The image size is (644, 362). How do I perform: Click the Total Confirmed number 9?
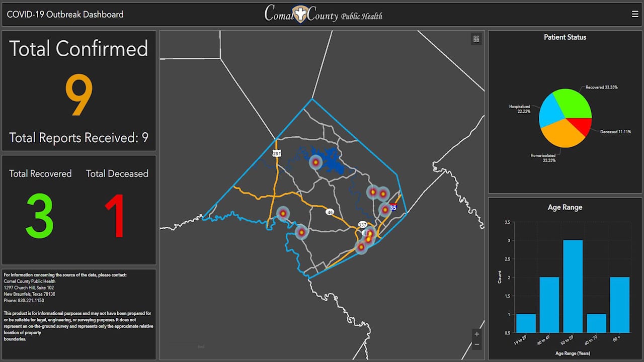point(79,96)
